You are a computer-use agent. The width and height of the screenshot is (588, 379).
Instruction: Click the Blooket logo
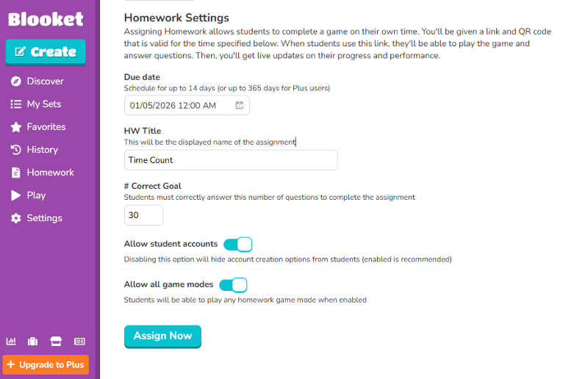click(x=46, y=19)
